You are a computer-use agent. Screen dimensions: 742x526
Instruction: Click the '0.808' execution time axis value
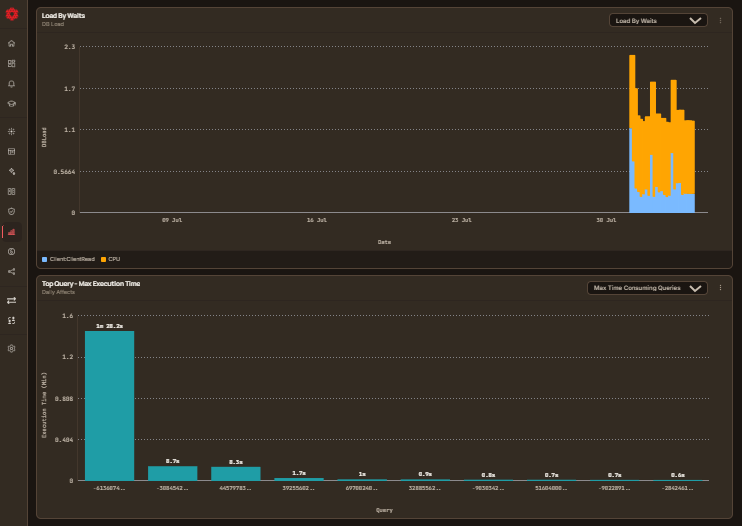click(64, 399)
